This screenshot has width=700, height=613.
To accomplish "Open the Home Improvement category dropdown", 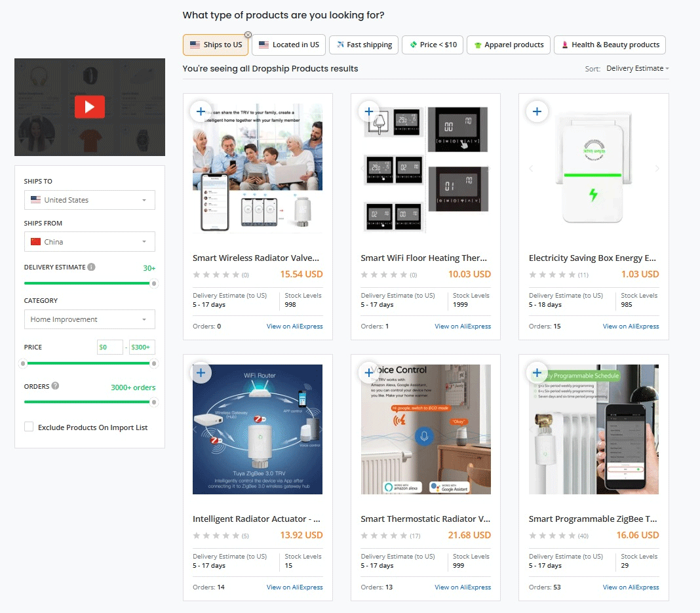I will coord(89,319).
